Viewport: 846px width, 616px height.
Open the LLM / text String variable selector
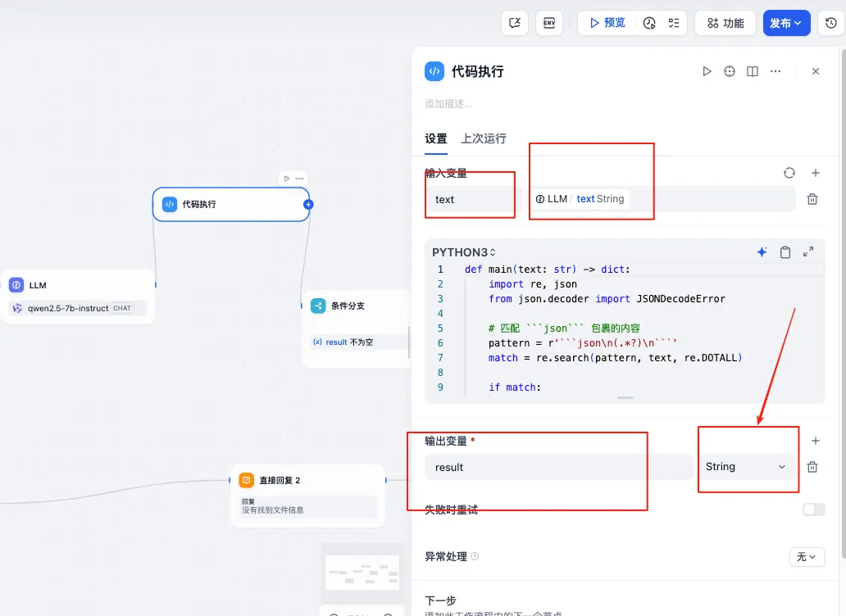tap(661, 199)
